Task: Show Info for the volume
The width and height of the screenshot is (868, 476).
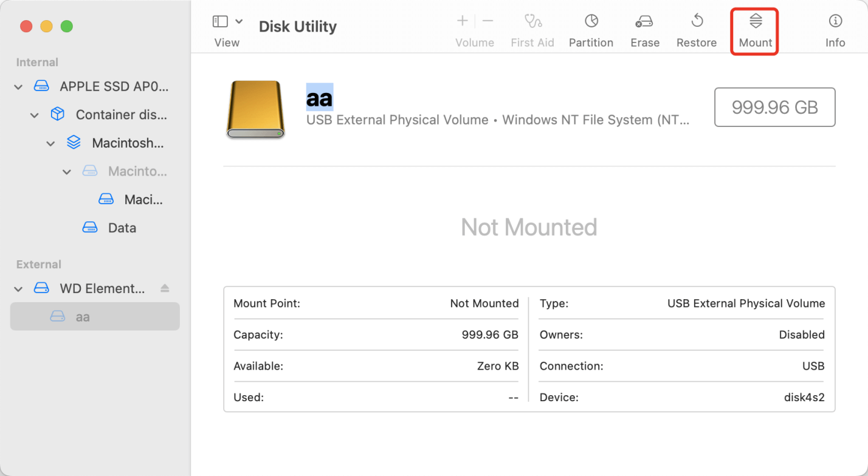Action: 835,27
